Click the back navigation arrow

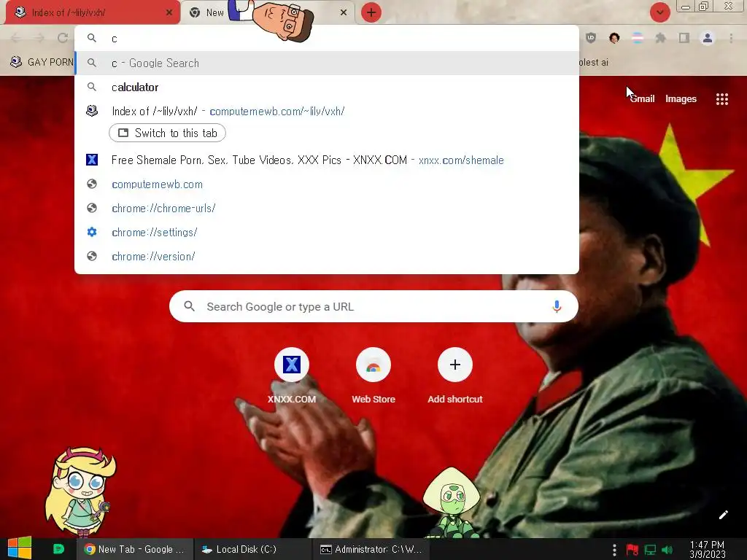16,38
